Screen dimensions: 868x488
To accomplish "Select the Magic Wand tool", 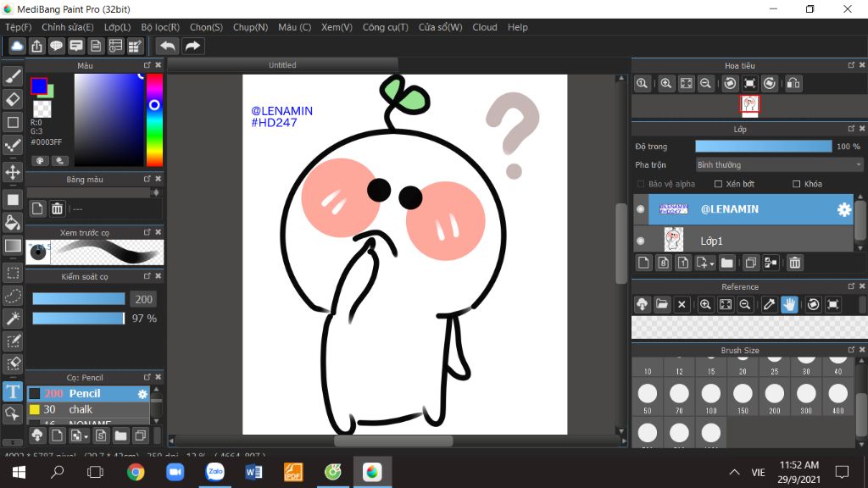I will click(13, 319).
